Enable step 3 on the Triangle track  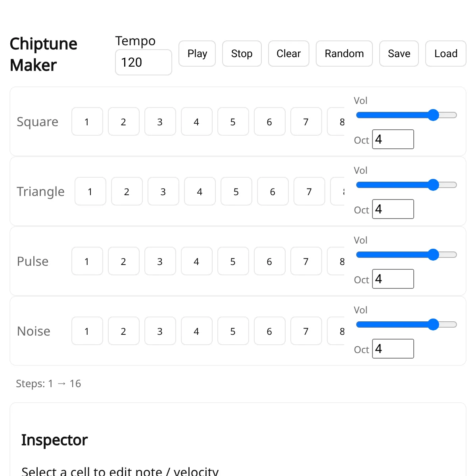point(163,192)
